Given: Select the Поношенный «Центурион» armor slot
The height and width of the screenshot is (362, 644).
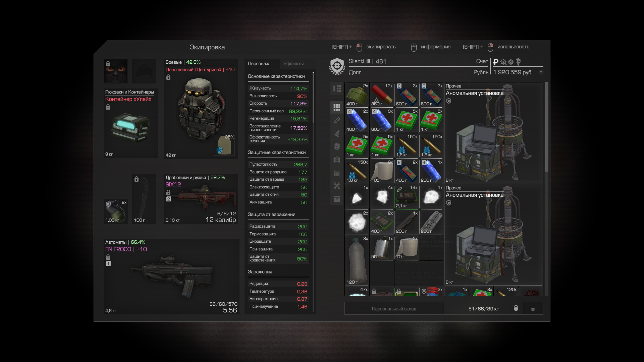Looking at the screenshot, I should pos(201,109).
